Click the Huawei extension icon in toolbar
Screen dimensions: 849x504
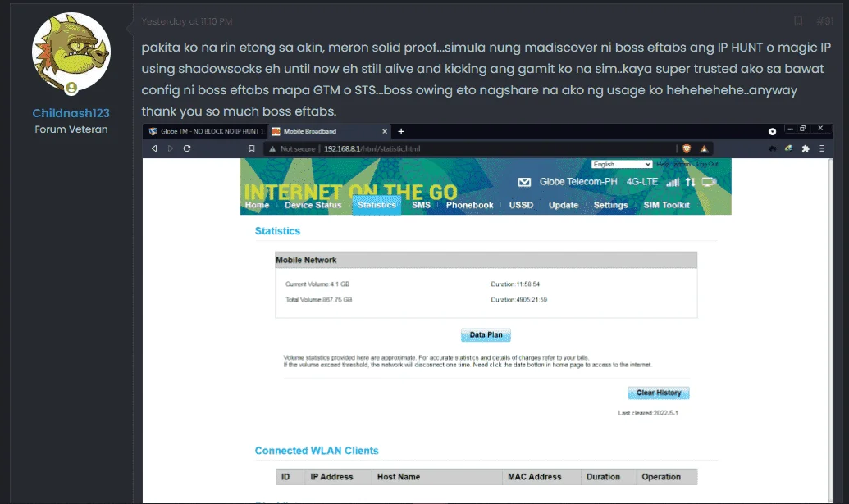tap(772, 148)
